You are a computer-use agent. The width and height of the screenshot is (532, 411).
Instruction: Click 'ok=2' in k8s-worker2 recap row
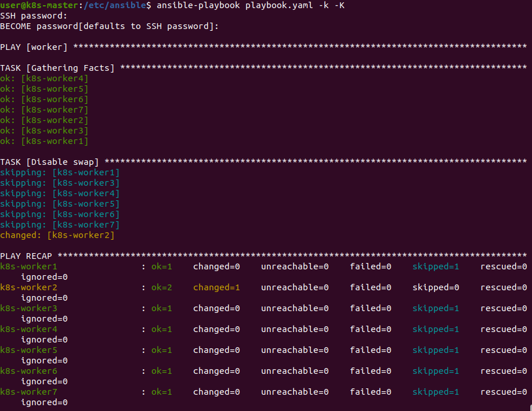tap(161, 287)
